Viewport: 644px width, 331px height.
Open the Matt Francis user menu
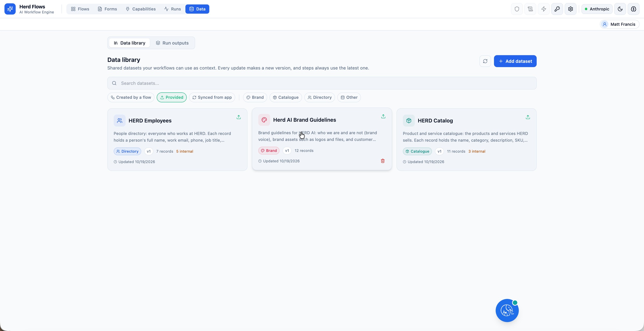point(620,24)
